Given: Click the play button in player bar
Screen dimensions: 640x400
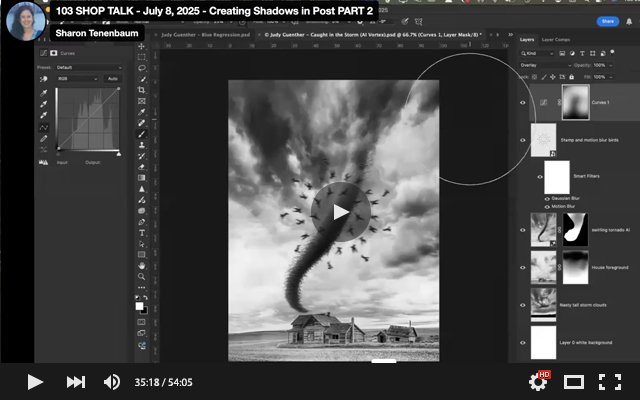Looking at the screenshot, I should [x=35, y=382].
